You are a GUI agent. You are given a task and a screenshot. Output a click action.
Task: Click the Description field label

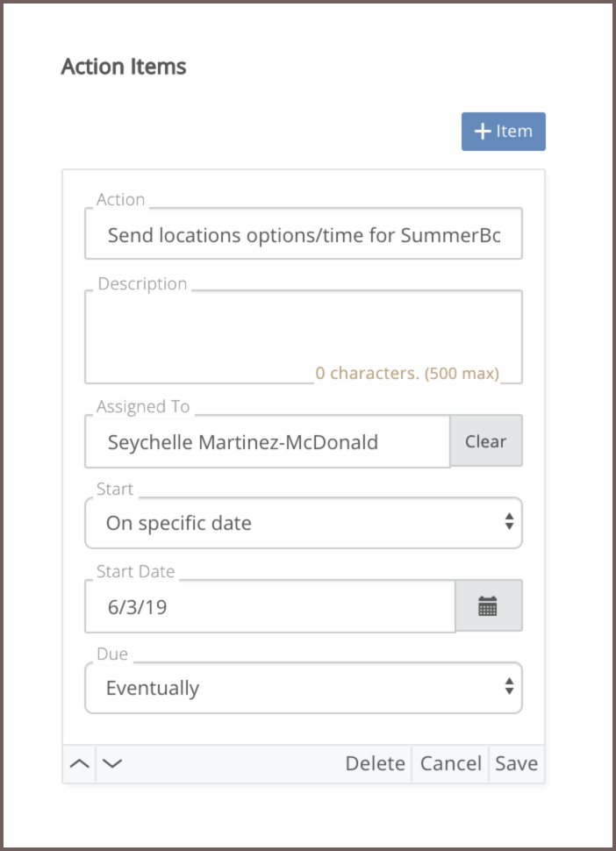tap(142, 284)
